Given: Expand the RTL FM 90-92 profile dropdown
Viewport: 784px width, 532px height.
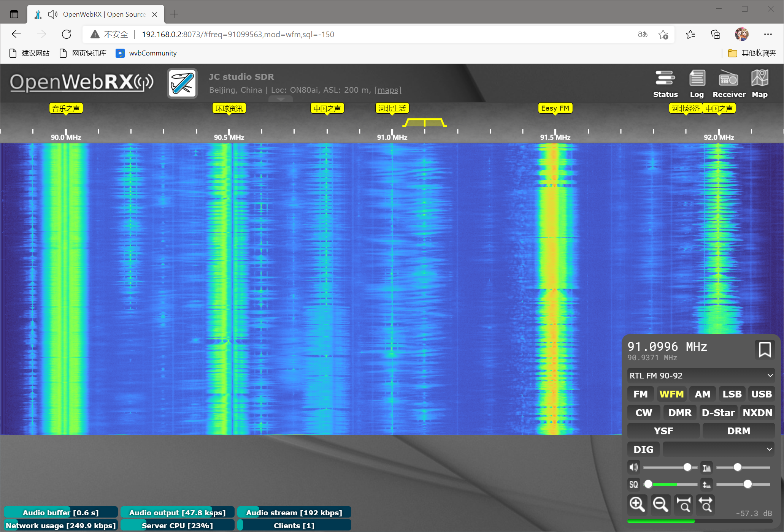Looking at the screenshot, I should click(701, 375).
